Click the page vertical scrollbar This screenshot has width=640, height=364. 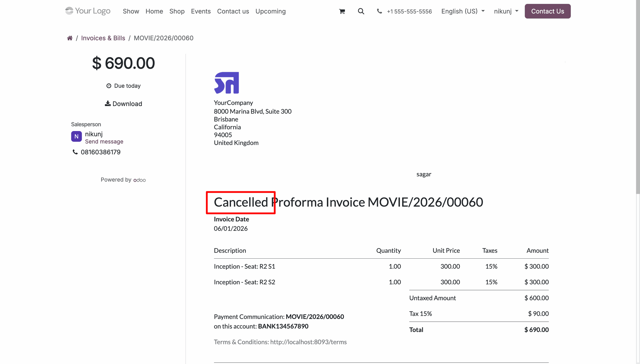click(x=638, y=97)
